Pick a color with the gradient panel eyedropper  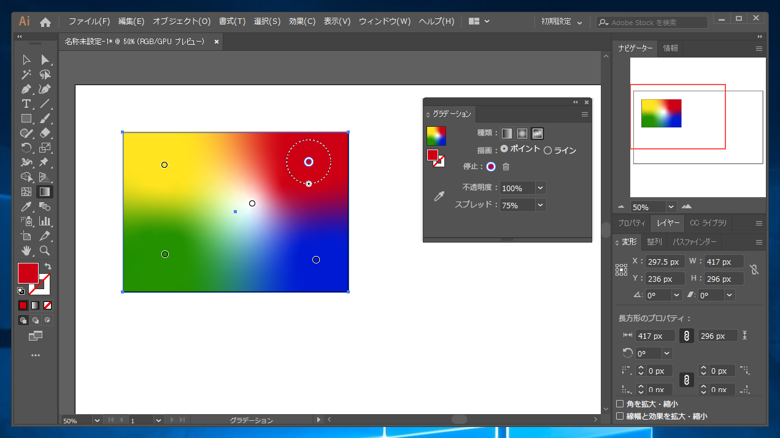click(439, 196)
